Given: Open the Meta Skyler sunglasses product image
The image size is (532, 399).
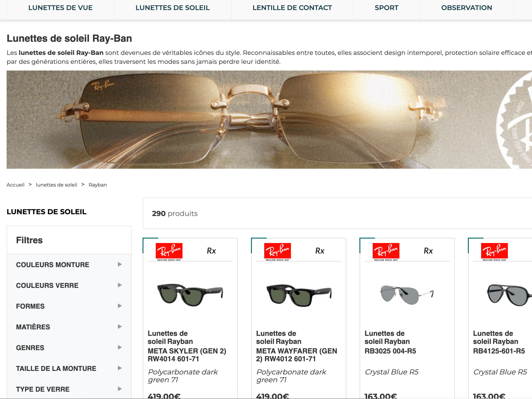Looking at the screenshot, I should tap(190, 295).
